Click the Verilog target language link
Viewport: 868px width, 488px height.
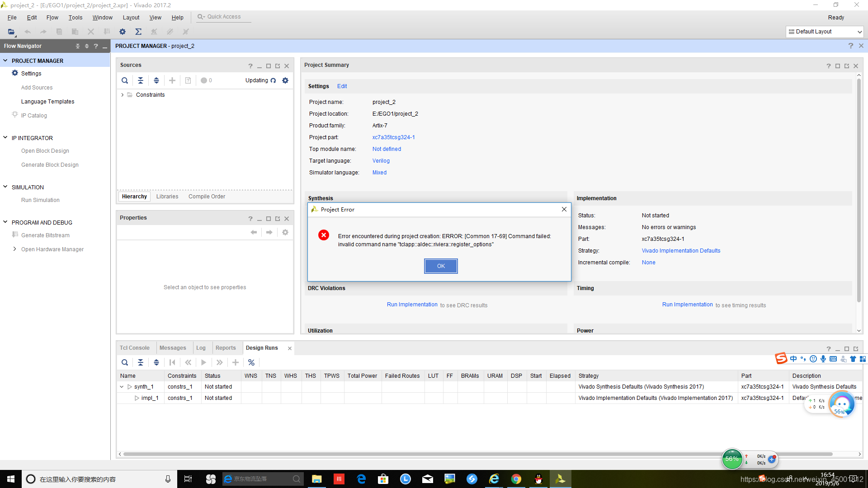pyautogui.click(x=381, y=161)
